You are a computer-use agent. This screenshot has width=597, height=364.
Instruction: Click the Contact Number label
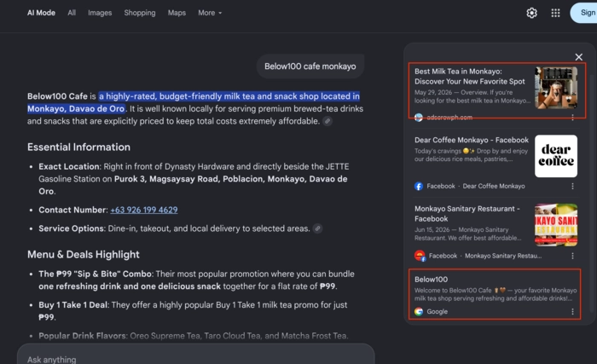(73, 210)
